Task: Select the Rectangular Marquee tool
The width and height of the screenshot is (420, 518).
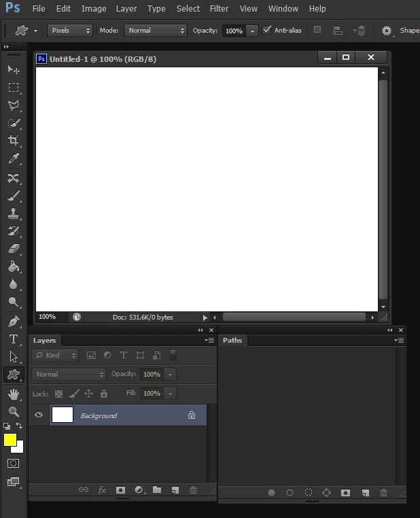Action: 14,88
